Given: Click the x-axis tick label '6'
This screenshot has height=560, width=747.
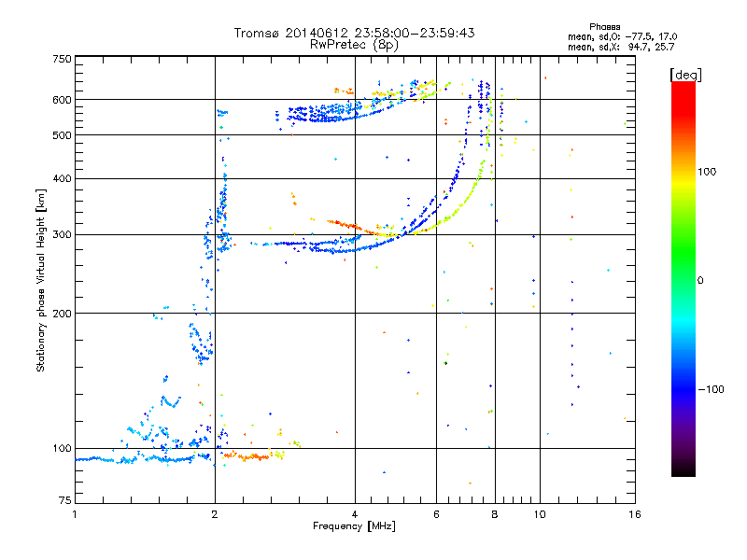Looking at the screenshot, I should click(436, 514).
